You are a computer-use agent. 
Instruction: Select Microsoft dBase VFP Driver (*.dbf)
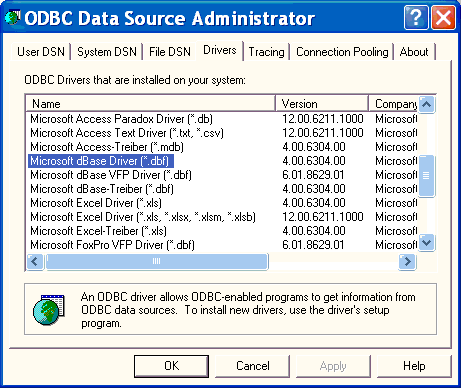click(111, 175)
